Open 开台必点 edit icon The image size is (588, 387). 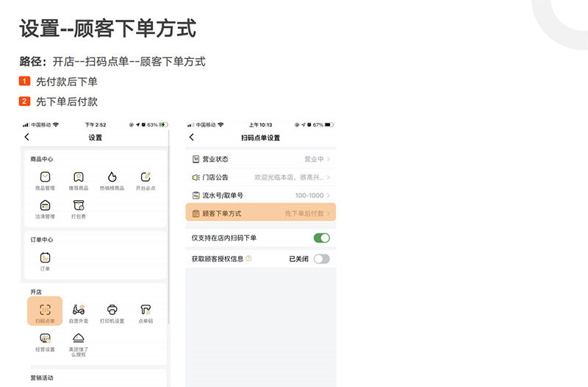pyautogui.click(x=146, y=177)
